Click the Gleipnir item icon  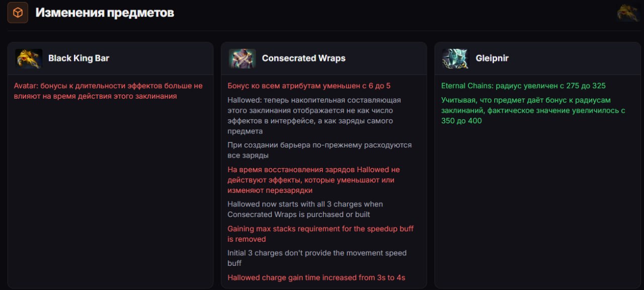(455, 58)
